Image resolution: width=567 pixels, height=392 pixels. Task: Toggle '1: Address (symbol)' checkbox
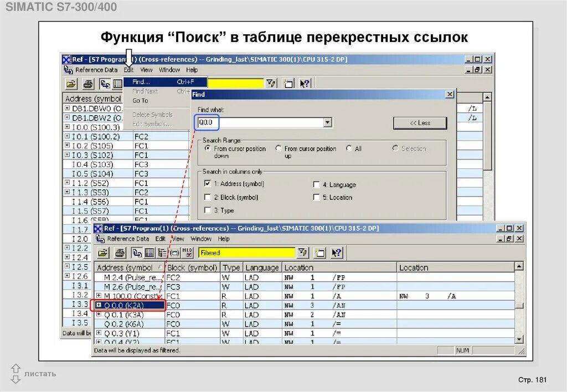point(208,184)
